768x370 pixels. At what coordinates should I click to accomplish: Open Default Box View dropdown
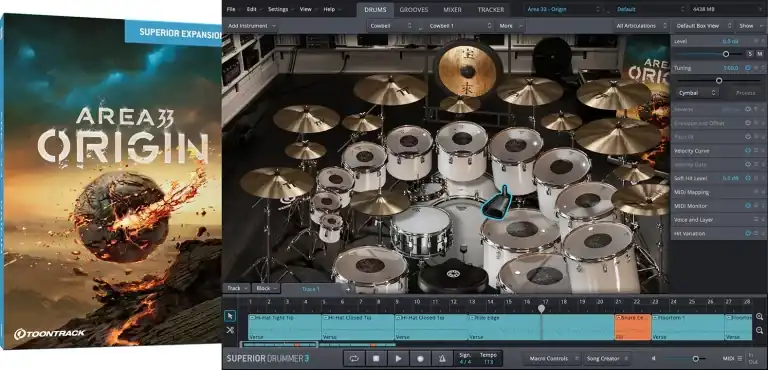(x=703, y=26)
